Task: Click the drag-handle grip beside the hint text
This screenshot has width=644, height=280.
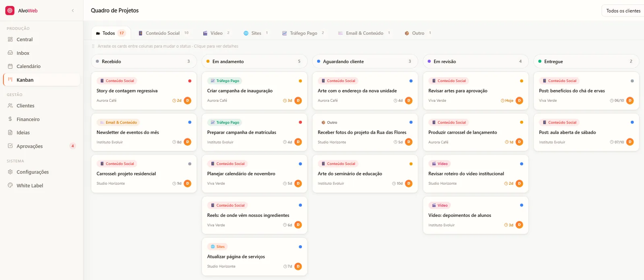Action: 93,46
